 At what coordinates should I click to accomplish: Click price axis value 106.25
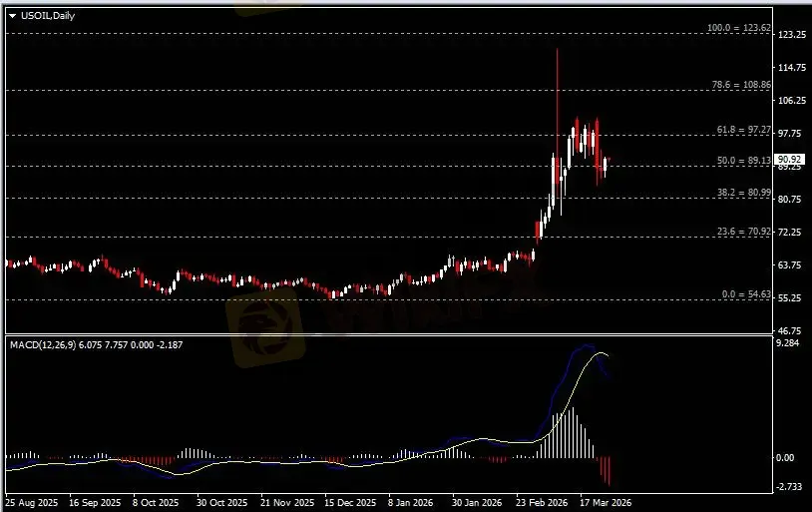(792, 100)
